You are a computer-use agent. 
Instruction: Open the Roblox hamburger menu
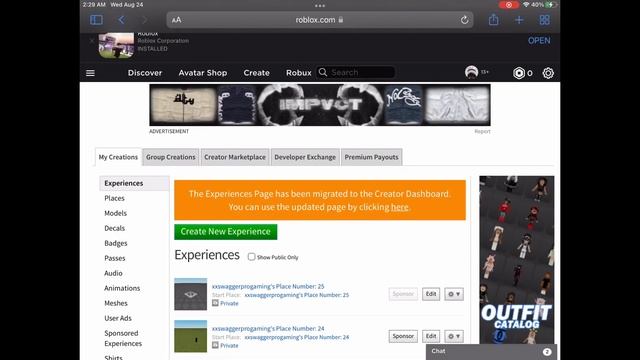(x=90, y=73)
